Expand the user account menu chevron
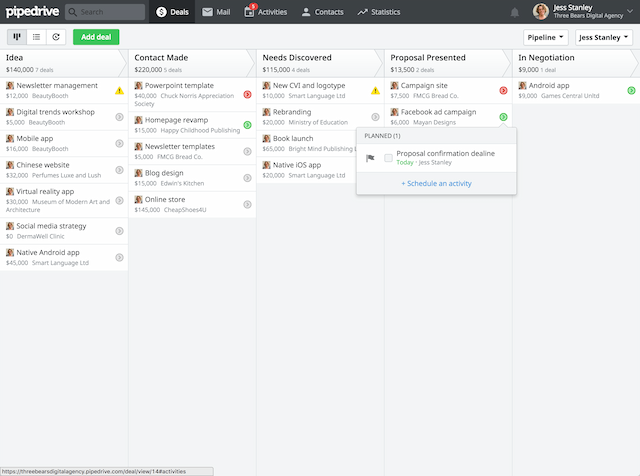The image size is (640, 476). (630, 11)
